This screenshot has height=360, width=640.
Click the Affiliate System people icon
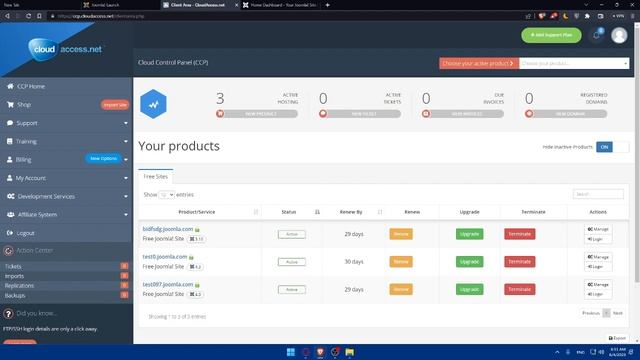[11, 215]
